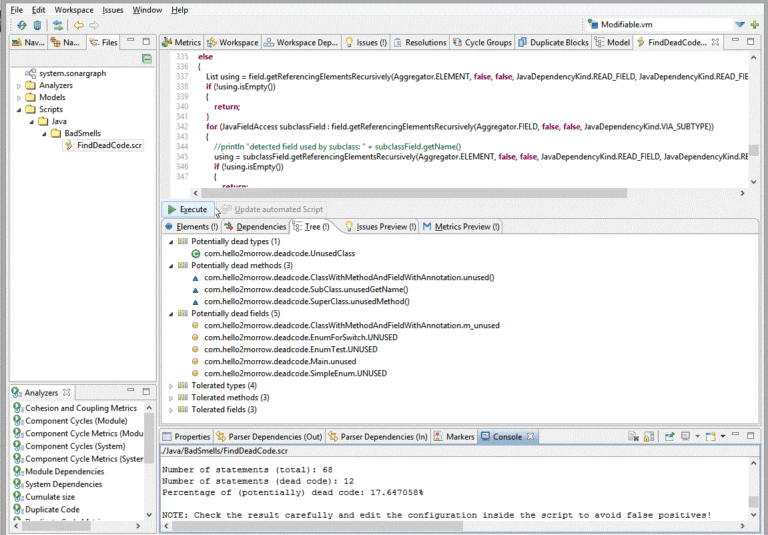Expand Tolerated fields (3) node
Image resolution: width=768 pixels, height=535 pixels.
click(171, 410)
